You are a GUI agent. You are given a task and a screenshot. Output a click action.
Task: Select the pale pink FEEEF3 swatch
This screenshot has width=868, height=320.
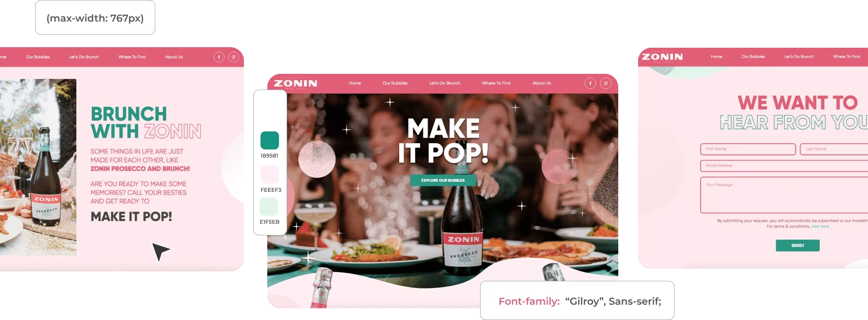[x=270, y=174]
